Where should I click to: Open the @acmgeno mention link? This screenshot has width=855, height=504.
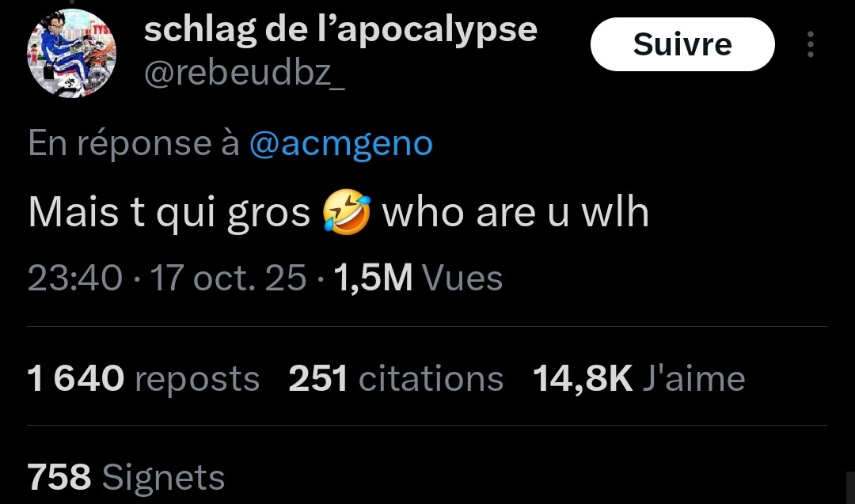click(340, 143)
